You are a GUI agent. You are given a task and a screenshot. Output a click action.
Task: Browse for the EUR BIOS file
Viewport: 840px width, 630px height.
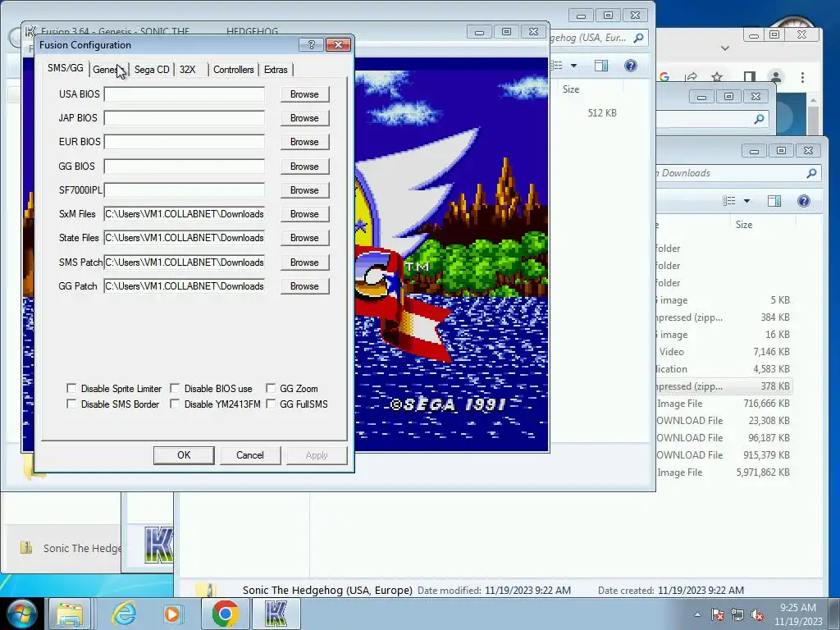[304, 142]
